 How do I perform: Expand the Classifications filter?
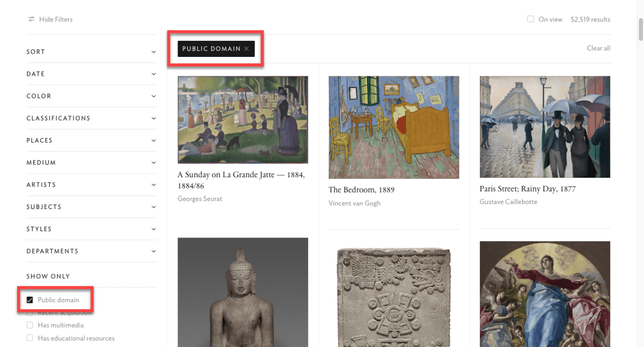tap(92, 118)
